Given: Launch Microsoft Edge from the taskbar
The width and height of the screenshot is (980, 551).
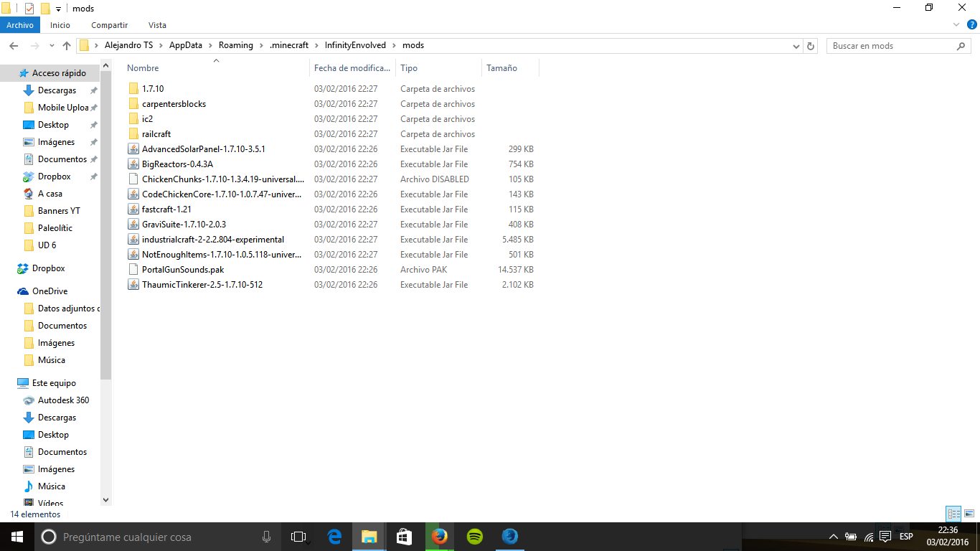Looking at the screenshot, I should (334, 537).
